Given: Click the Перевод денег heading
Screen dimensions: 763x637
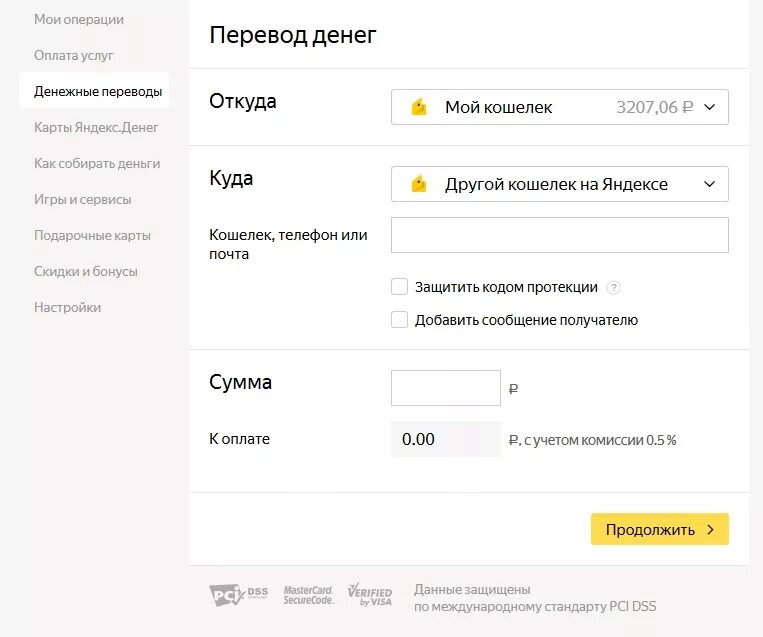Looking at the screenshot, I should [293, 35].
